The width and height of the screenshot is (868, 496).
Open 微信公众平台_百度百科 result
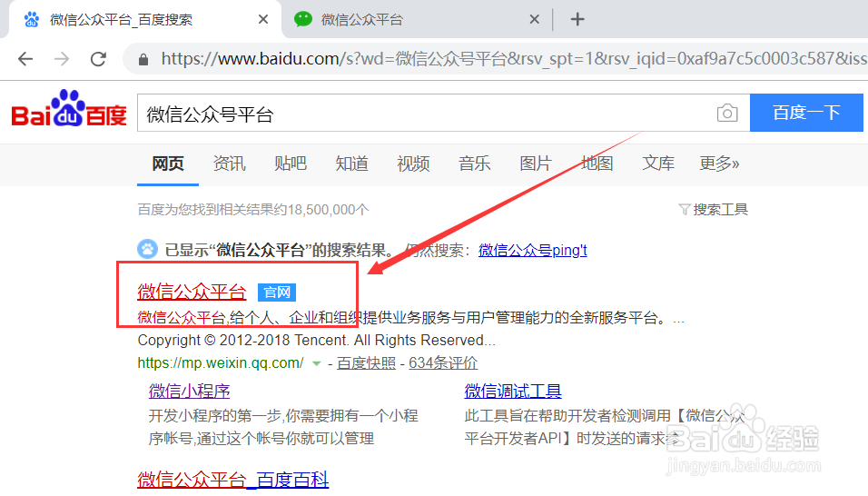point(233,480)
